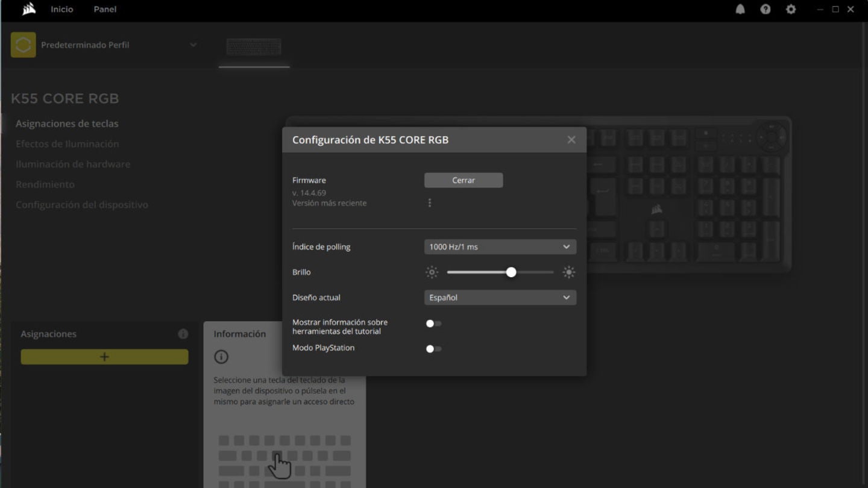This screenshot has width=868, height=488.
Task: Enable Modo PlayStation
Action: pos(433,348)
